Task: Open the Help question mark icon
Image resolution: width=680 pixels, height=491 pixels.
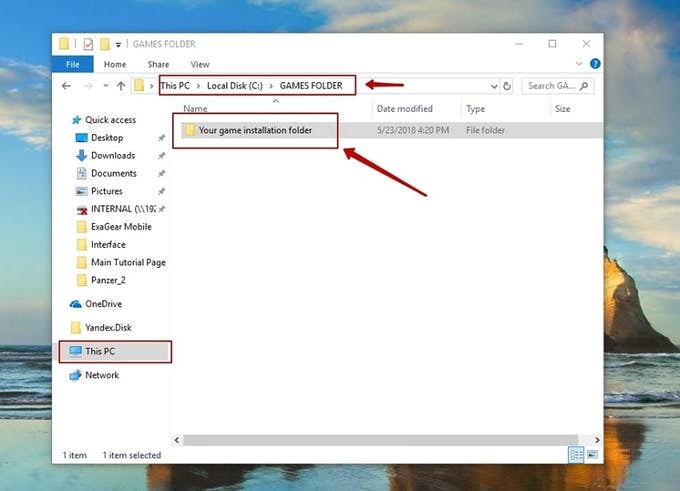Action: coord(595,64)
